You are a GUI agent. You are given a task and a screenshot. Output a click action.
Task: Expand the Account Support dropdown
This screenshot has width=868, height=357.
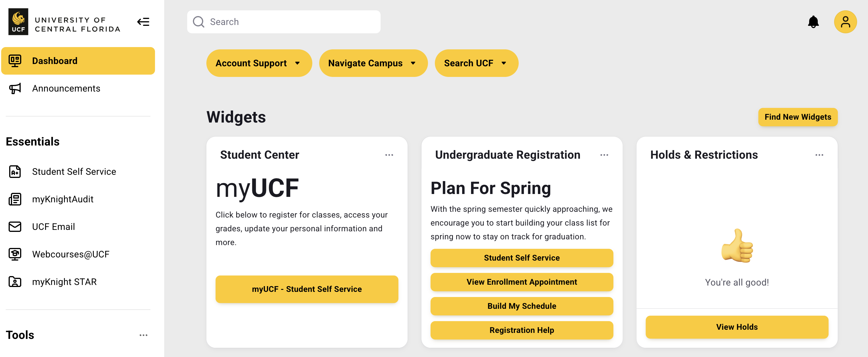tap(259, 63)
